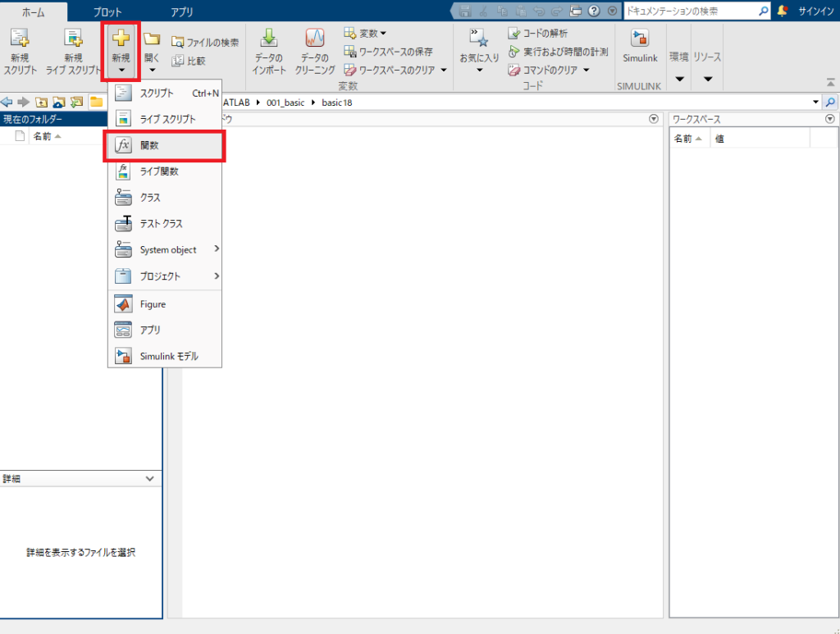Click the 新規ライブスクリプト icon
This screenshot has width=840, height=634.
(73, 39)
